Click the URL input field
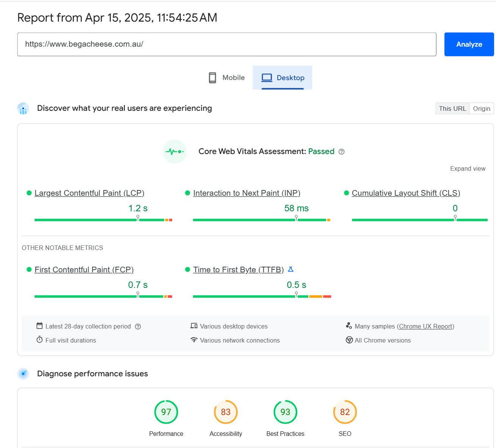 tap(227, 44)
